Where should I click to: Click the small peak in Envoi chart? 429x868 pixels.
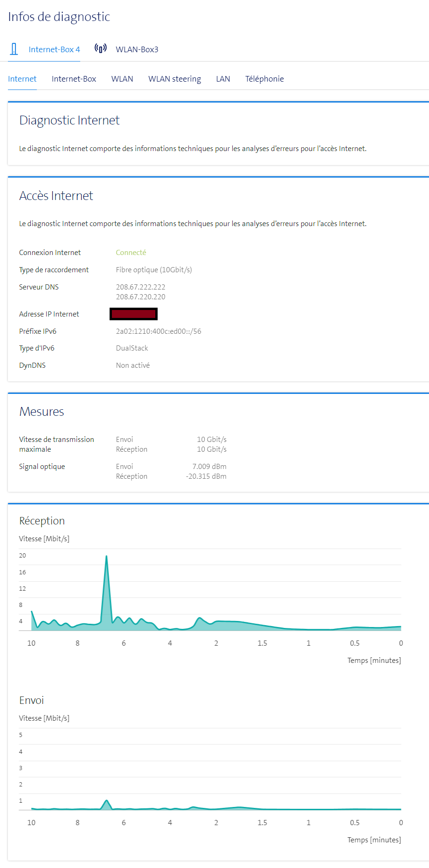107,801
